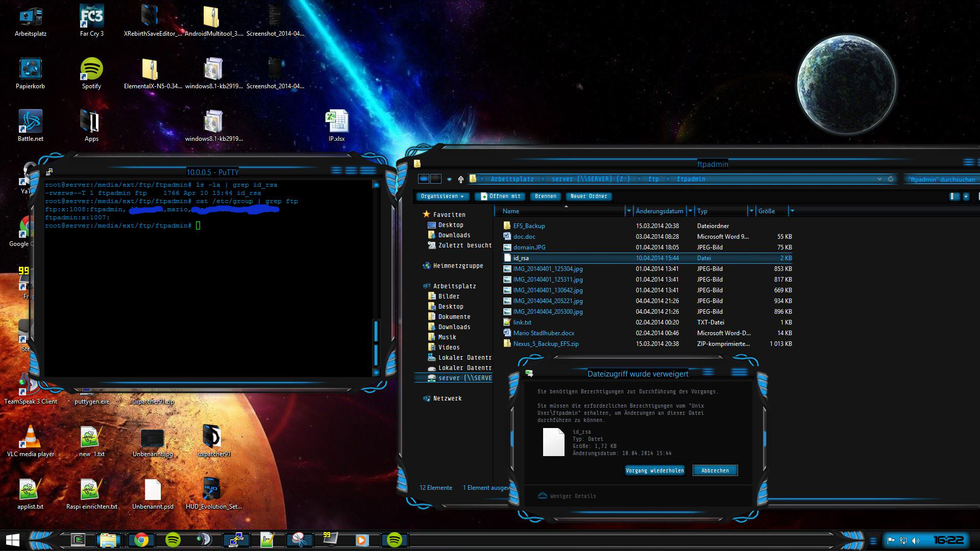Click the volume speaker tray icon
Viewport: 980px width, 551px height.
click(915, 540)
